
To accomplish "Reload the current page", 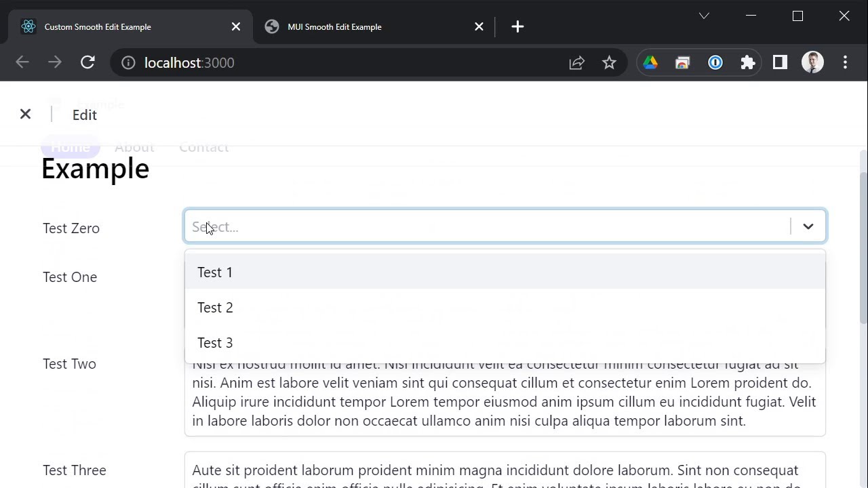I will (x=87, y=62).
